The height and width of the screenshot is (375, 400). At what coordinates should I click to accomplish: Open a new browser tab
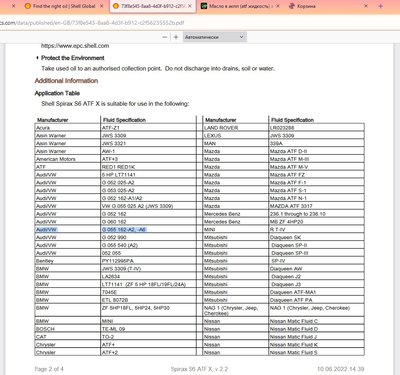[381, 6]
